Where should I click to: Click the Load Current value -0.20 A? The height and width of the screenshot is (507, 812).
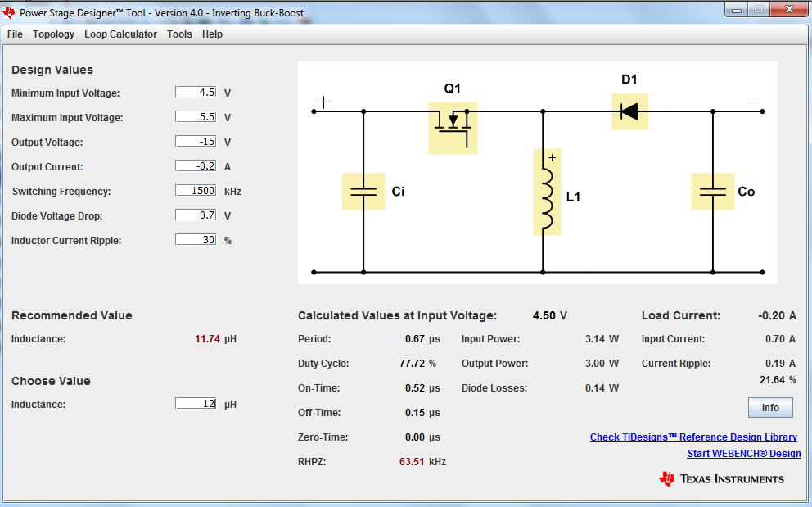(777, 315)
